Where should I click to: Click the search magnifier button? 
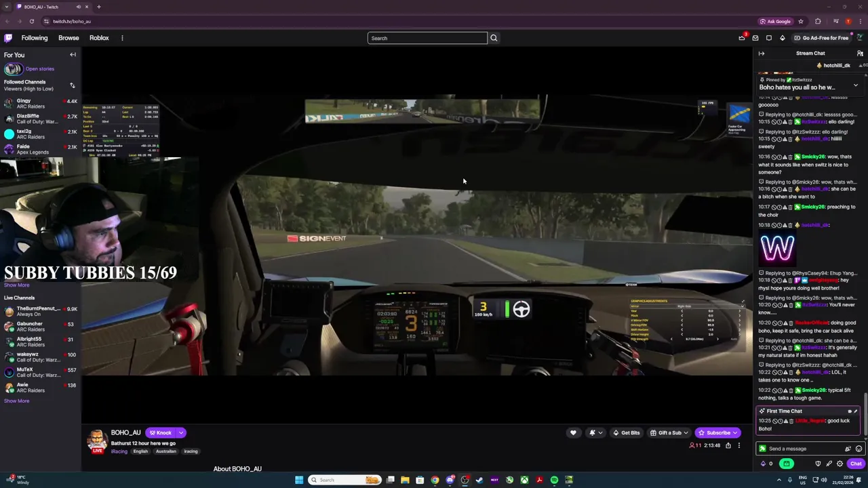point(494,38)
